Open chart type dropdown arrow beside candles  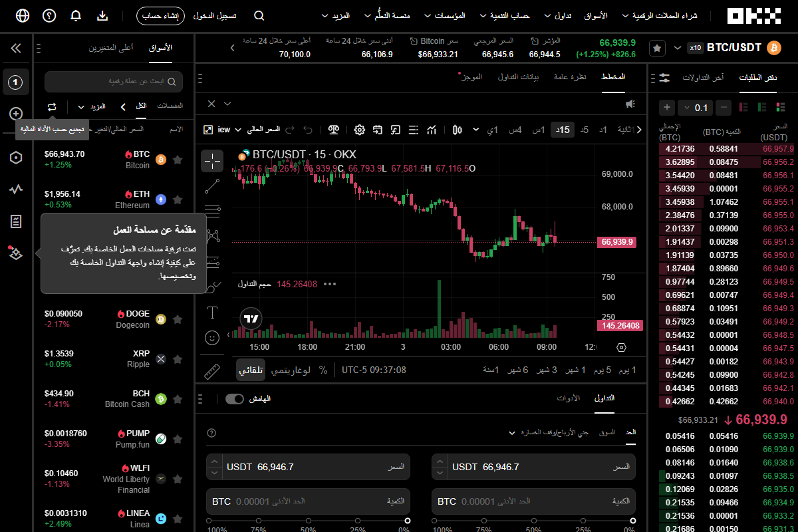tap(476, 130)
